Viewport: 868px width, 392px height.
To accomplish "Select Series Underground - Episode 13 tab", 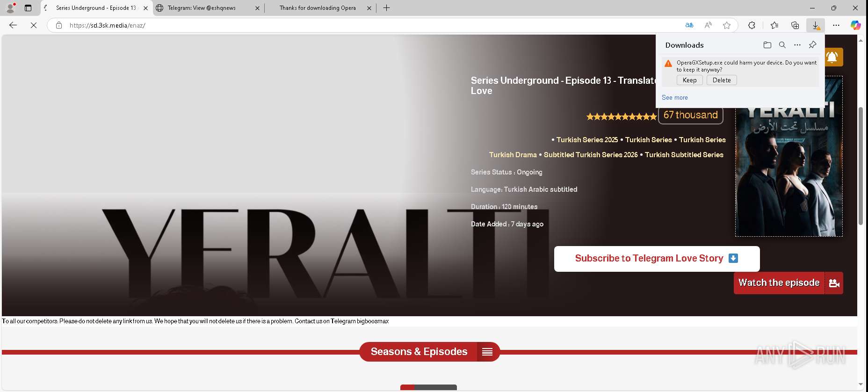I will [96, 8].
